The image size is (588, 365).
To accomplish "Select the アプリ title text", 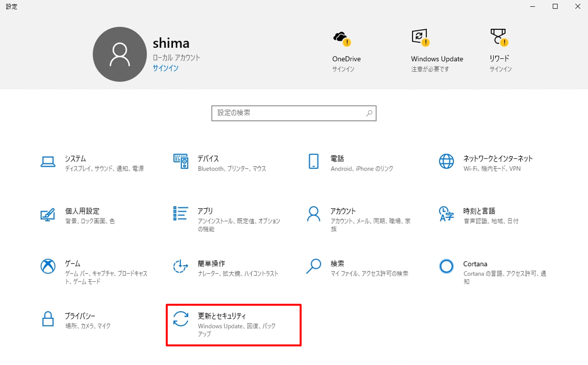I will click(205, 211).
